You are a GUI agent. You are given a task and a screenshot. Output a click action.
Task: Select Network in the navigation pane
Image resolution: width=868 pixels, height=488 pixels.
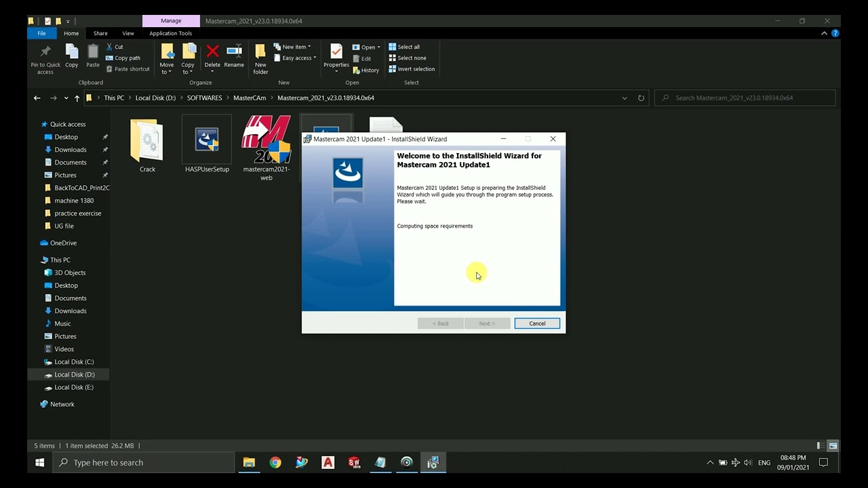click(x=62, y=404)
